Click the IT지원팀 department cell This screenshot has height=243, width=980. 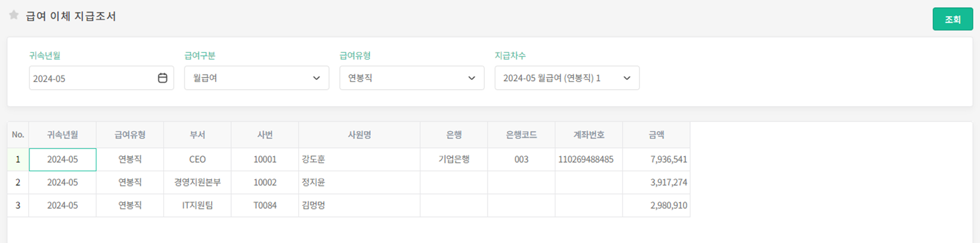[197, 205]
